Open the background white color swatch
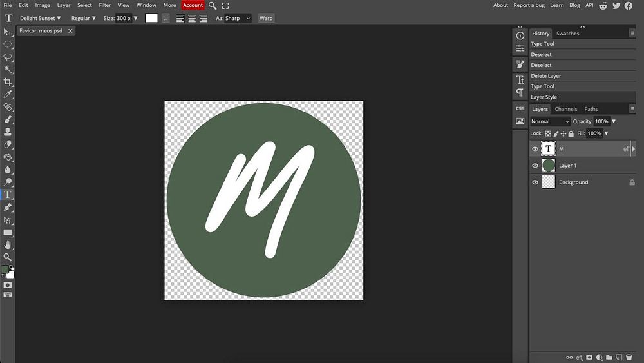 tap(11, 275)
